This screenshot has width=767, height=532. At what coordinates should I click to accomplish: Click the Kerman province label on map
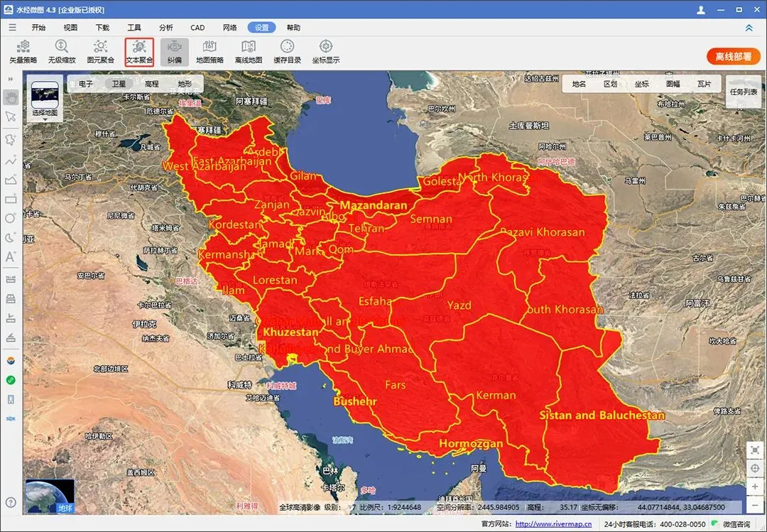coord(496,395)
